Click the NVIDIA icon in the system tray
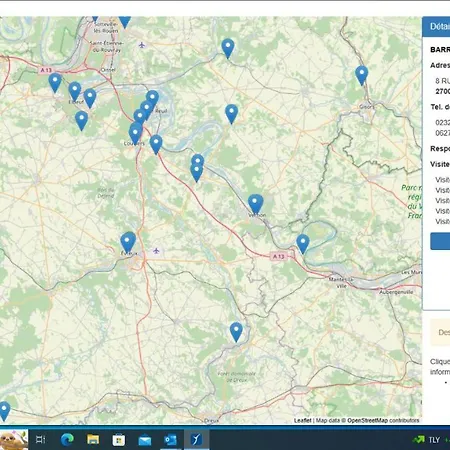This screenshot has width=450, height=450. 419,440
